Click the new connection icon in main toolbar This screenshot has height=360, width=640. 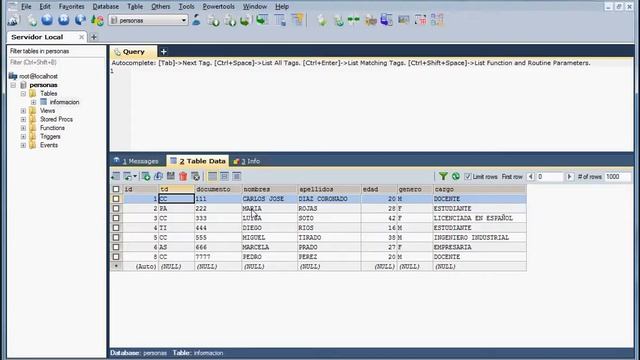tap(13, 20)
